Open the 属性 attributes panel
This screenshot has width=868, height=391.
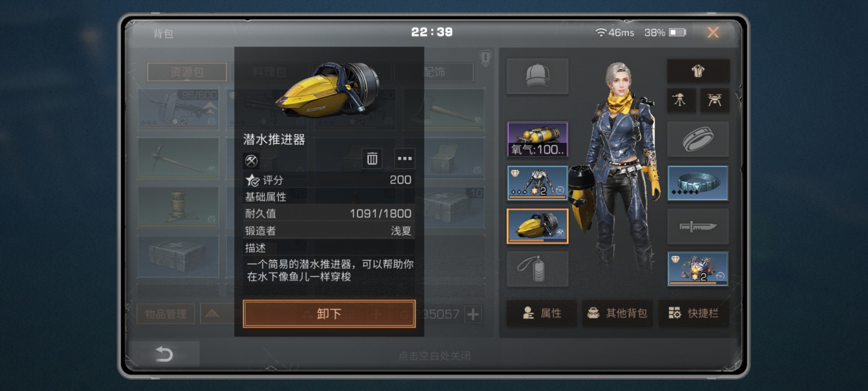point(542,313)
